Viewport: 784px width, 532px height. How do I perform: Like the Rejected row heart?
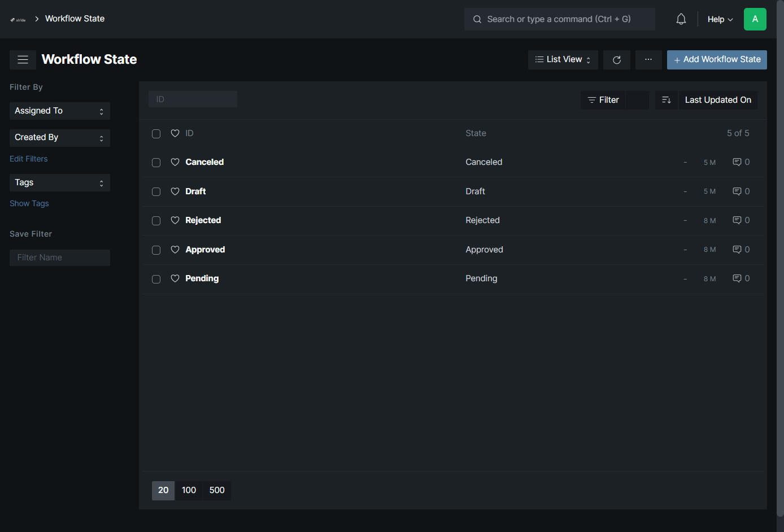pos(175,220)
